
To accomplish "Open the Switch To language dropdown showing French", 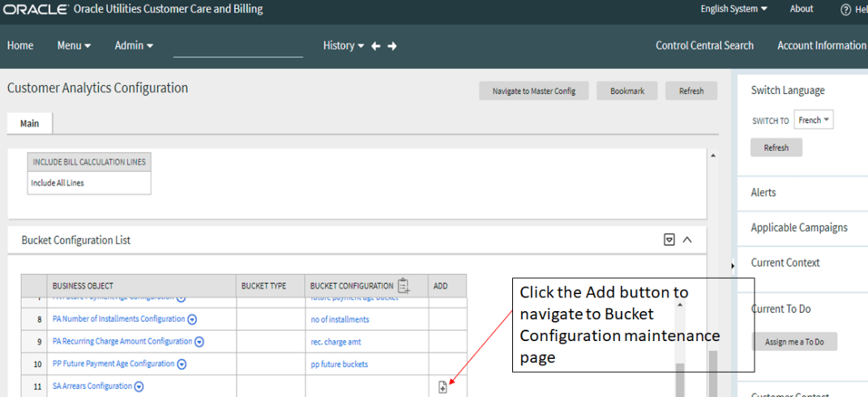I will click(814, 120).
